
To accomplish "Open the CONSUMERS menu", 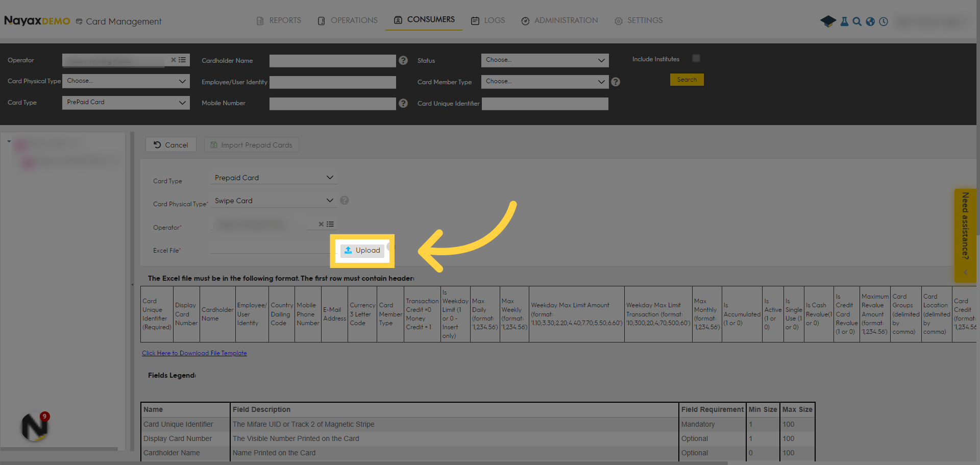I will click(x=424, y=19).
